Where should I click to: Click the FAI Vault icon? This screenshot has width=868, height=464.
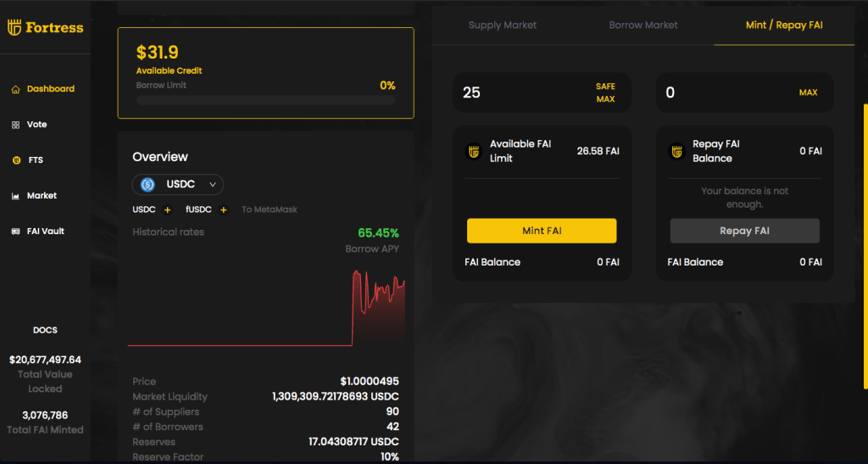click(15, 232)
